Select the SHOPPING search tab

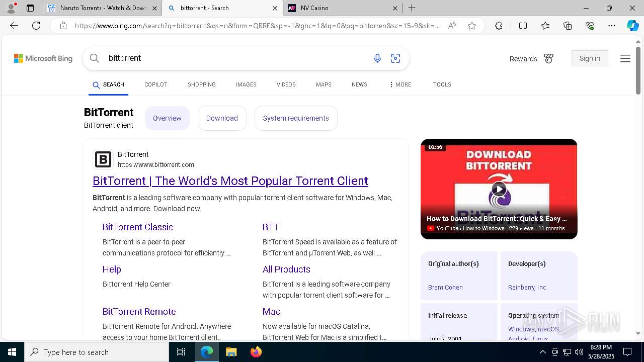(202, 84)
